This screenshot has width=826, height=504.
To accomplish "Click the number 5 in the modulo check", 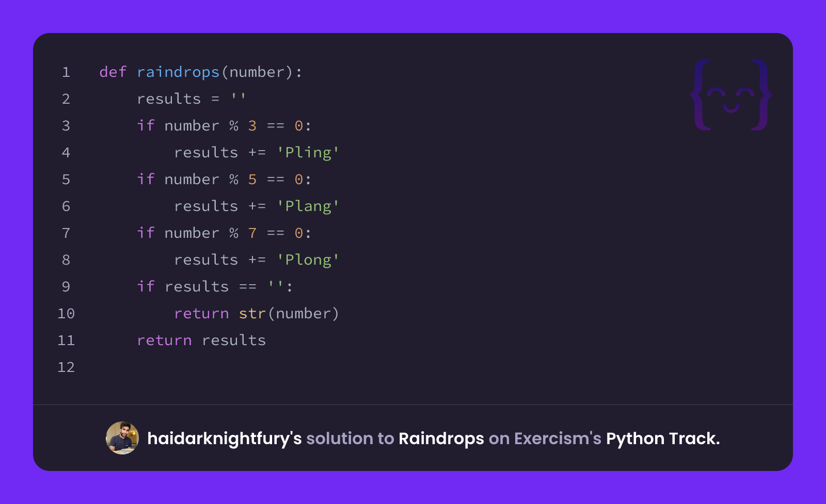I will (x=252, y=180).
